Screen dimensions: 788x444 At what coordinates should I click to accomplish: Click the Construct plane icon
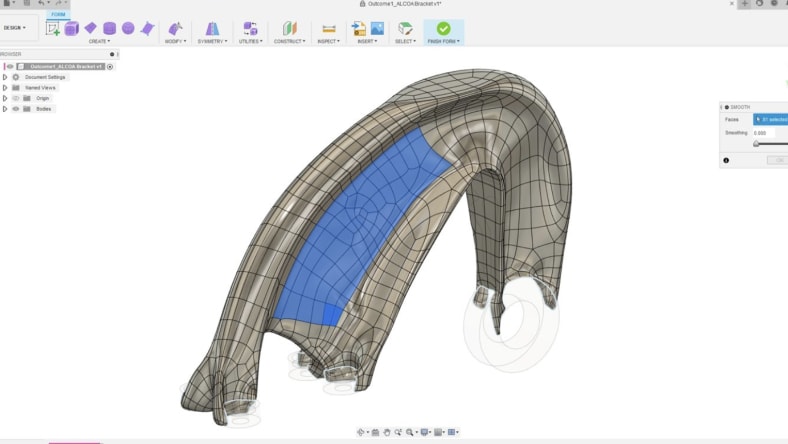pos(289,29)
